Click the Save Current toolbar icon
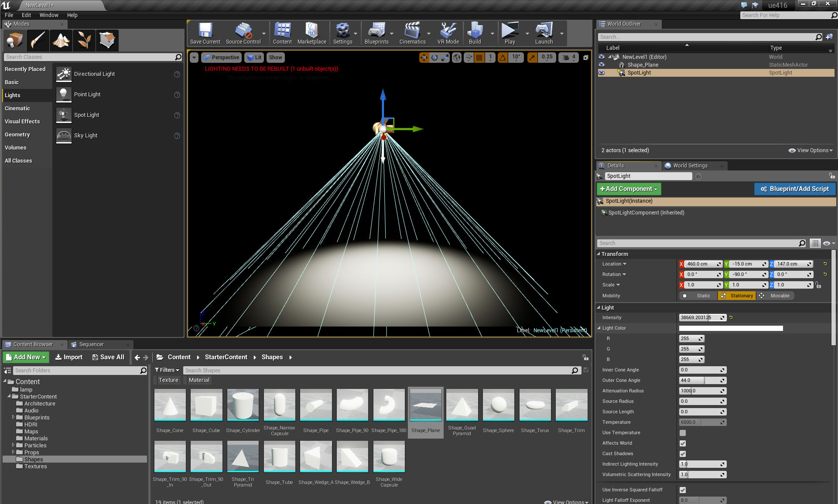 tap(205, 34)
